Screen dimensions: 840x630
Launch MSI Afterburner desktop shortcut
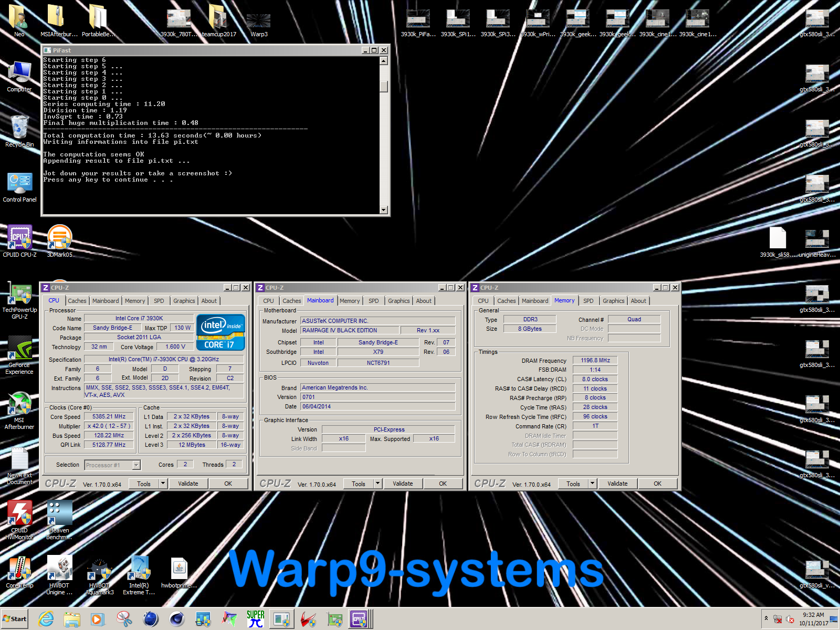click(19, 411)
